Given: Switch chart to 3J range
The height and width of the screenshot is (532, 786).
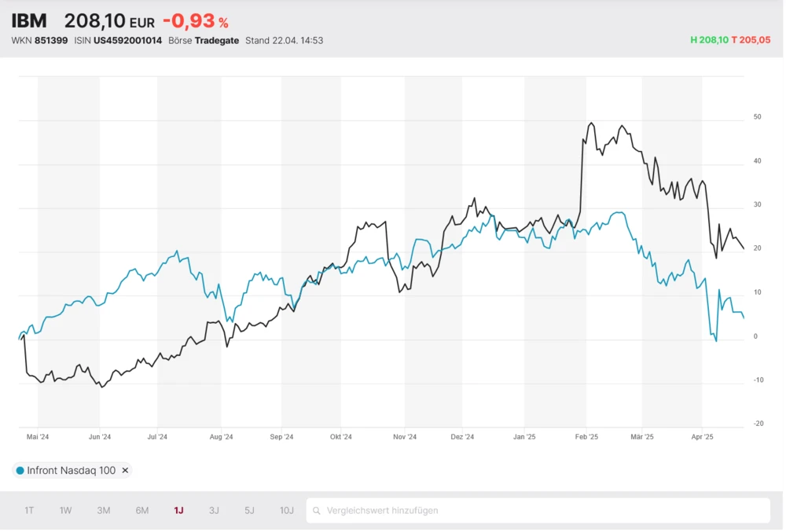Looking at the screenshot, I should click(x=214, y=511).
